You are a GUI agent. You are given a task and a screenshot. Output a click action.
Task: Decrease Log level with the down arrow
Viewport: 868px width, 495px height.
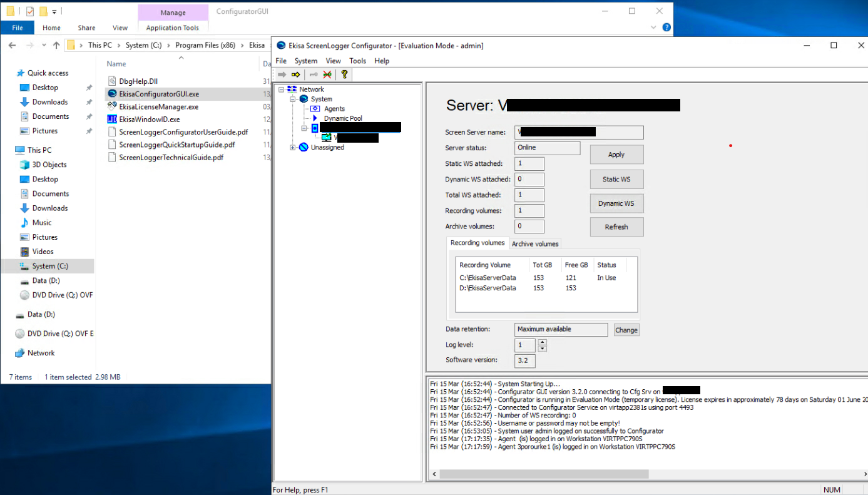click(542, 349)
